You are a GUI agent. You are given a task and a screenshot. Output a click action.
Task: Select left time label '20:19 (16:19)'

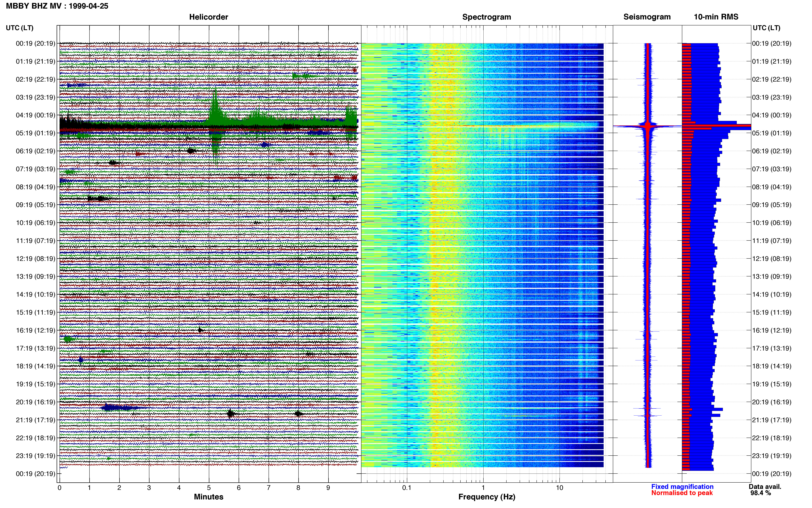(x=35, y=402)
